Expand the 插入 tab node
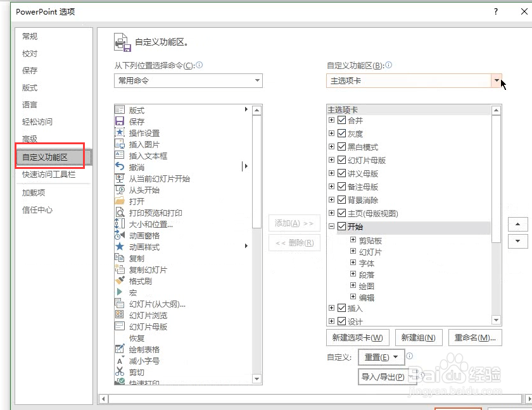532x410 pixels. (x=331, y=307)
